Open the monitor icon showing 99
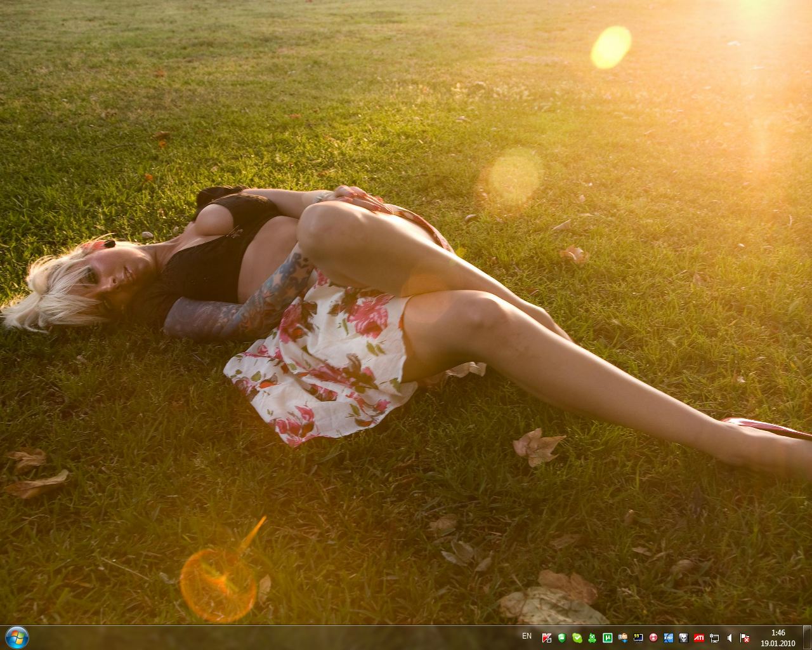The height and width of the screenshot is (650, 812). [x=638, y=637]
